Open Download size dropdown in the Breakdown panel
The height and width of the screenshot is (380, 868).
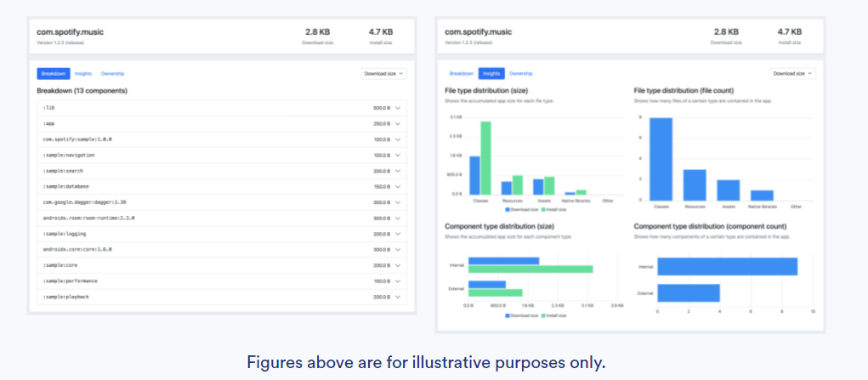pyautogui.click(x=383, y=74)
